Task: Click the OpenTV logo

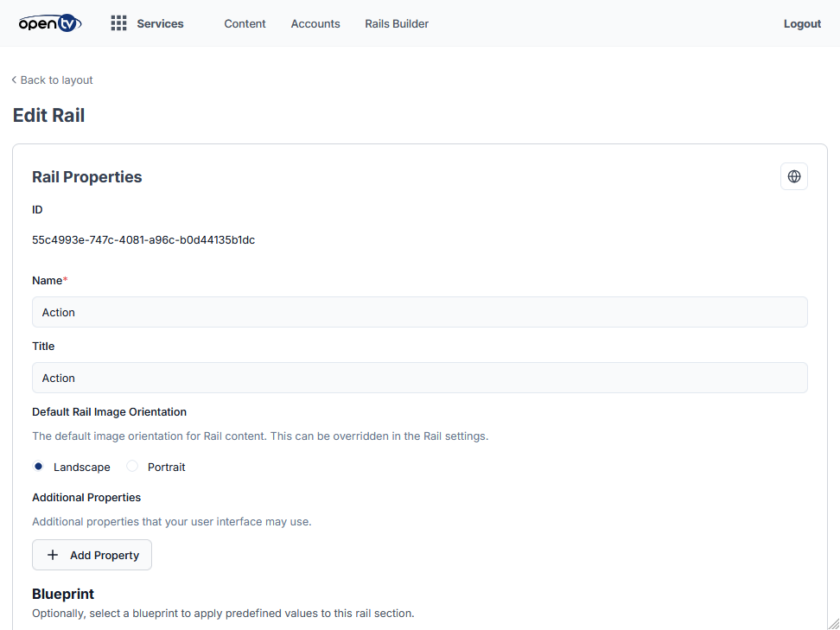Action: [x=49, y=23]
